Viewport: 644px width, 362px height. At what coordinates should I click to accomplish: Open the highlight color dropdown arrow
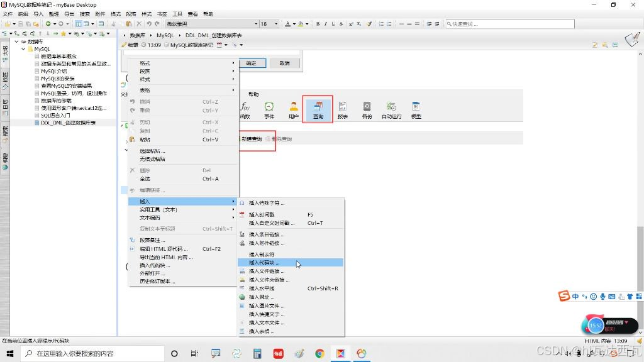click(x=307, y=24)
